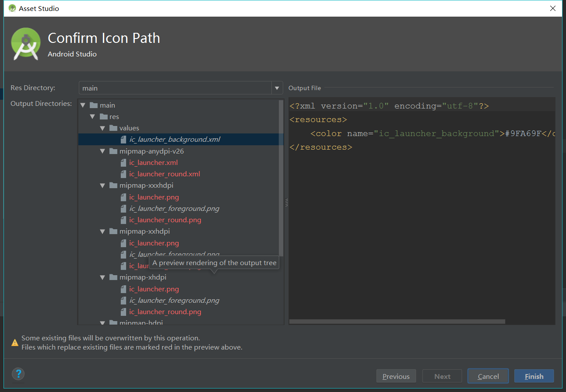Screen dimensions: 566x392
Task: Open the Res Directory dropdown arrow
Action: [277, 88]
